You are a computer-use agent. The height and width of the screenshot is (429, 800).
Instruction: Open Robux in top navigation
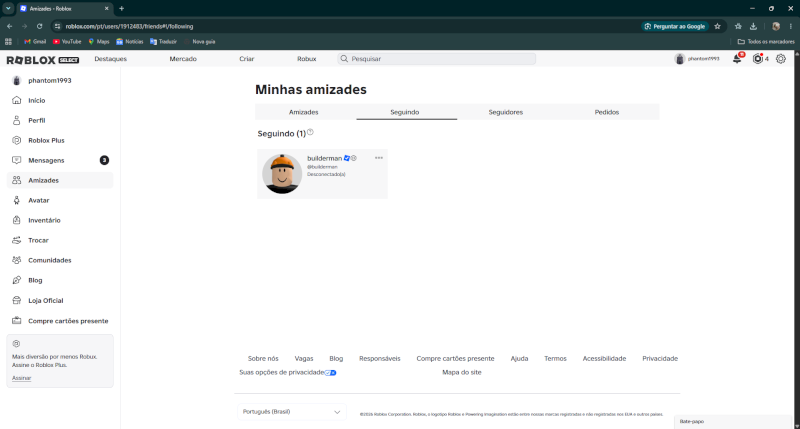(307, 59)
